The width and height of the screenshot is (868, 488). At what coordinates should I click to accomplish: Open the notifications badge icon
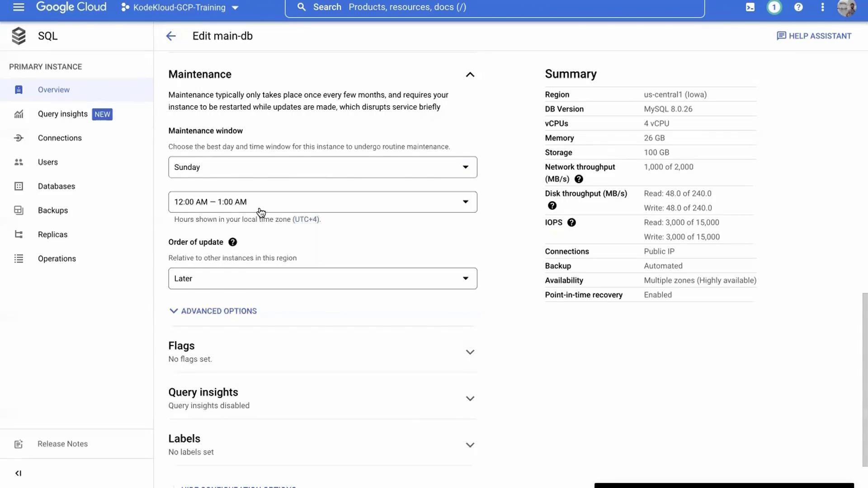(x=774, y=7)
